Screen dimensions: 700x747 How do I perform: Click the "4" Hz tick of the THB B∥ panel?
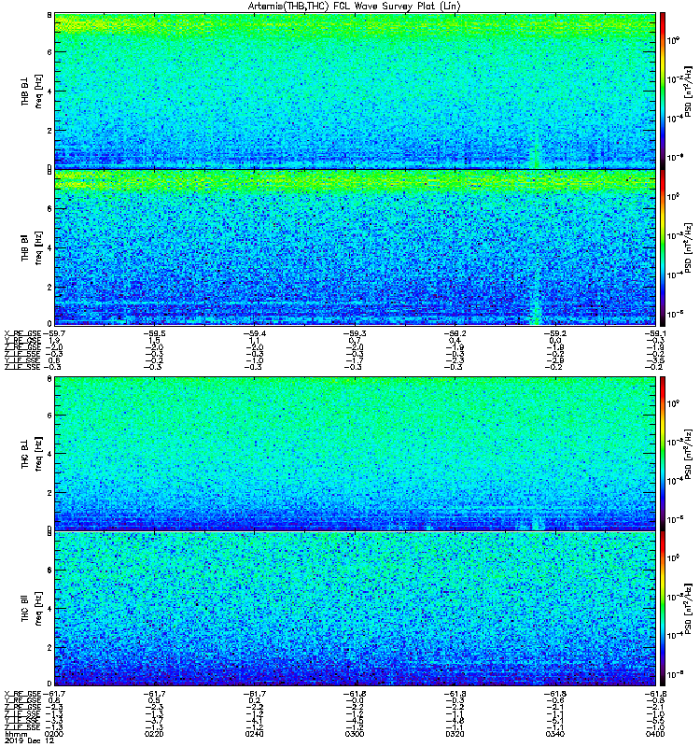[49, 247]
